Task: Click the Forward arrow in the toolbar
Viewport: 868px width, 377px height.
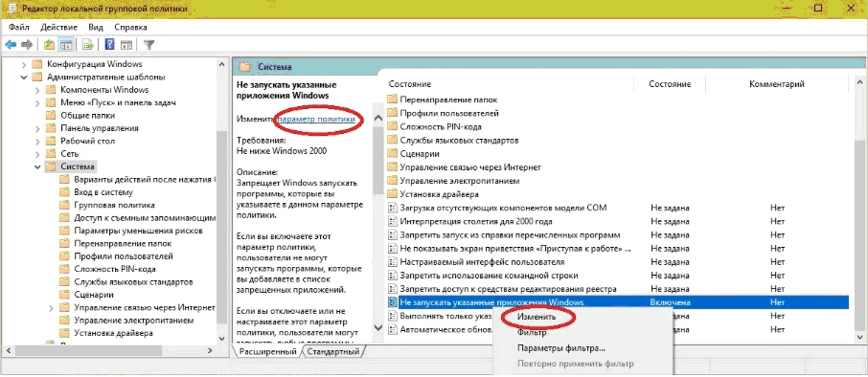Action: [x=27, y=45]
